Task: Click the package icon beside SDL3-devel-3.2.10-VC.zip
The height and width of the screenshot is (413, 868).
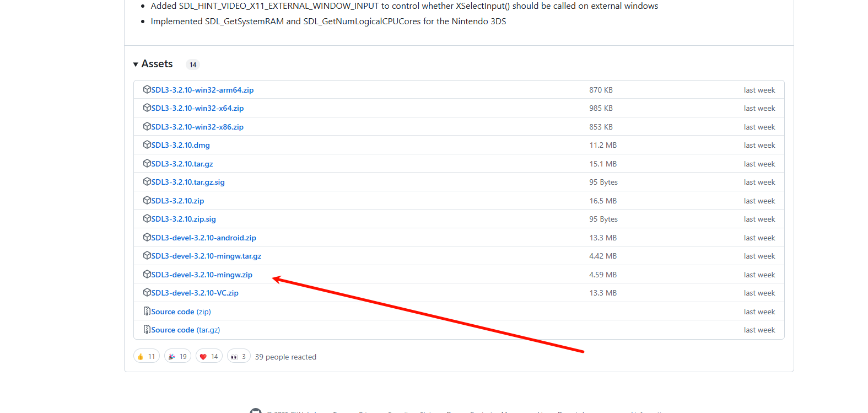Action: 147,292
